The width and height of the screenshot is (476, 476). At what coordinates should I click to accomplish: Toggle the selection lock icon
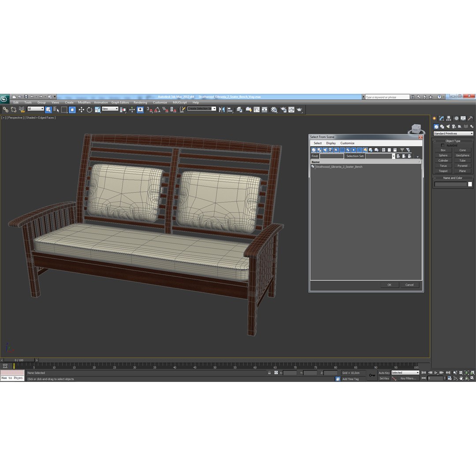pos(269,373)
